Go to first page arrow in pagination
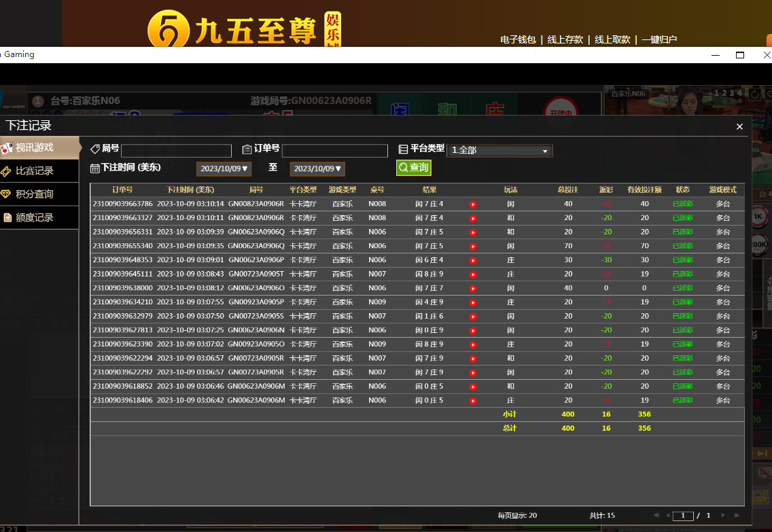Viewport: 772px width, 532px height. point(656,516)
